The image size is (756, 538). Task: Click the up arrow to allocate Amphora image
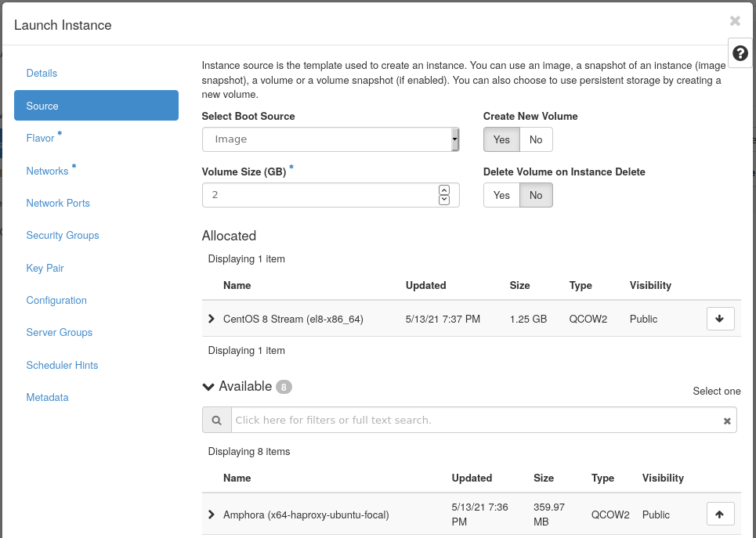point(720,514)
